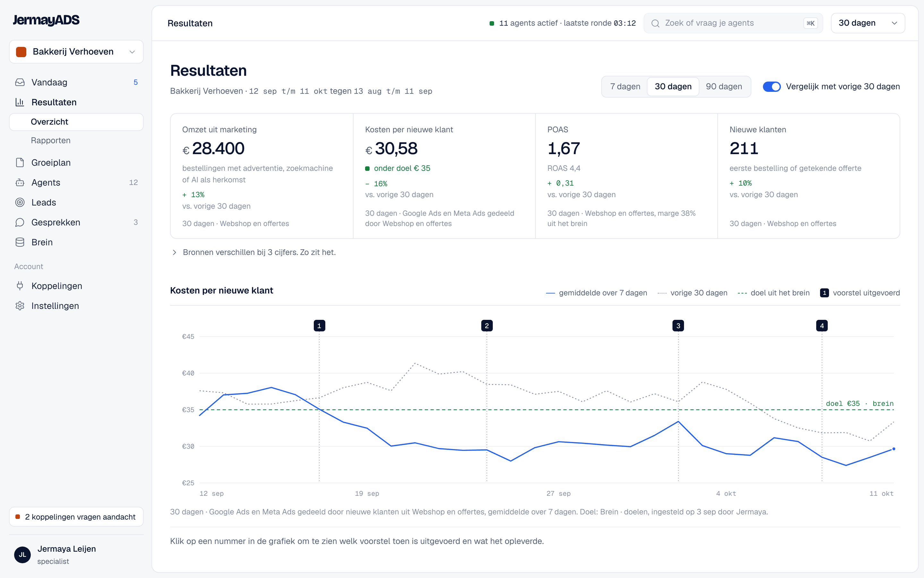Click 2 koppelingen vragen aandacht notice
Image resolution: width=924 pixels, height=578 pixels.
click(76, 517)
